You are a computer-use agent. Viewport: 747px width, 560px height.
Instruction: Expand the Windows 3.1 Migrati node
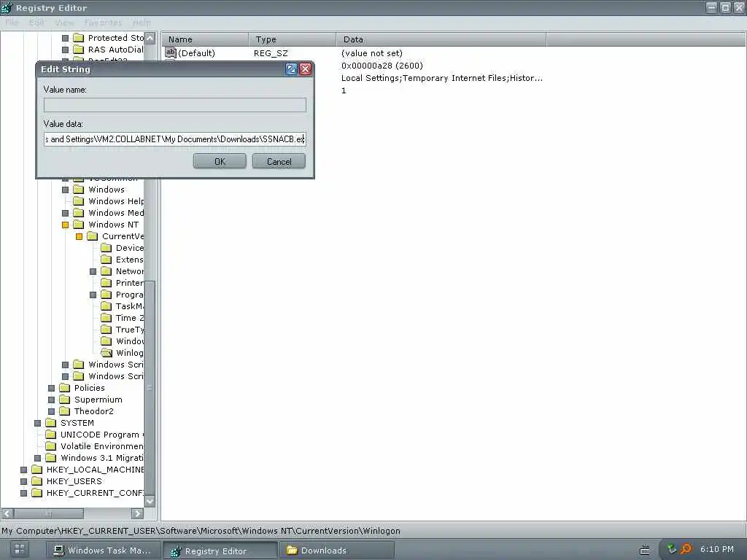pos(38,458)
